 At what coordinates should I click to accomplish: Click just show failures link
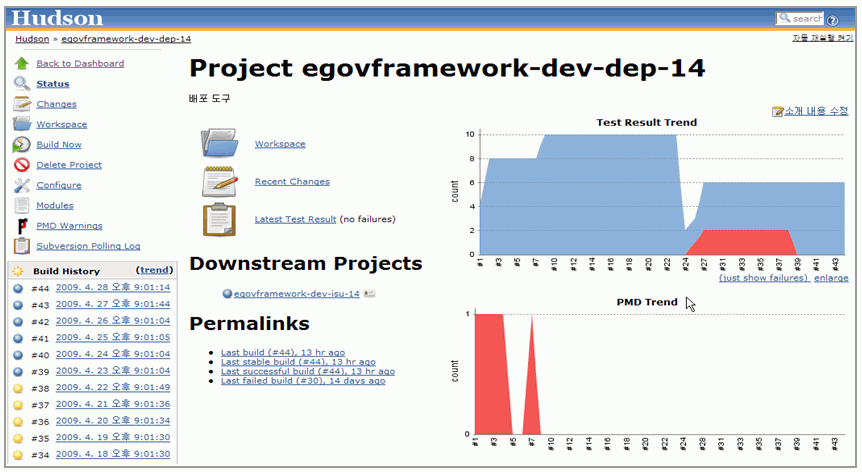(x=764, y=278)
